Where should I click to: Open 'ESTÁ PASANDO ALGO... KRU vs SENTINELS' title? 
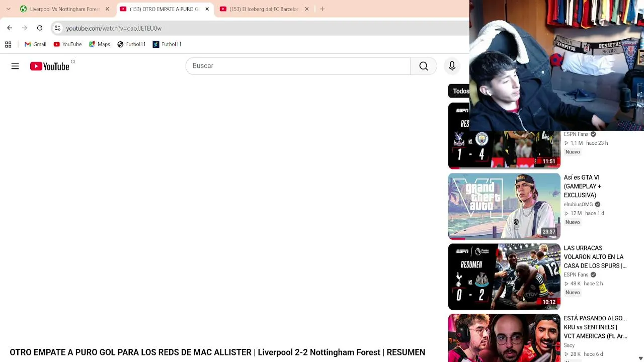pyautogui.click(x=595, y=327)
